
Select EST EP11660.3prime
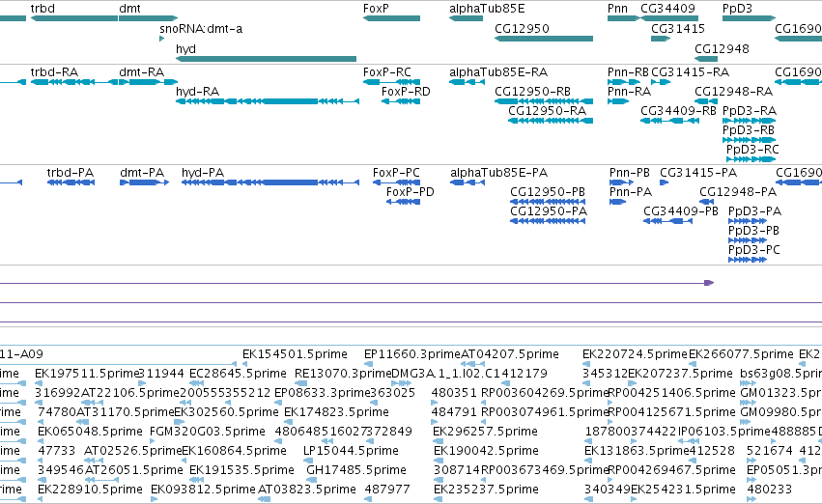(x=412, y=354)
